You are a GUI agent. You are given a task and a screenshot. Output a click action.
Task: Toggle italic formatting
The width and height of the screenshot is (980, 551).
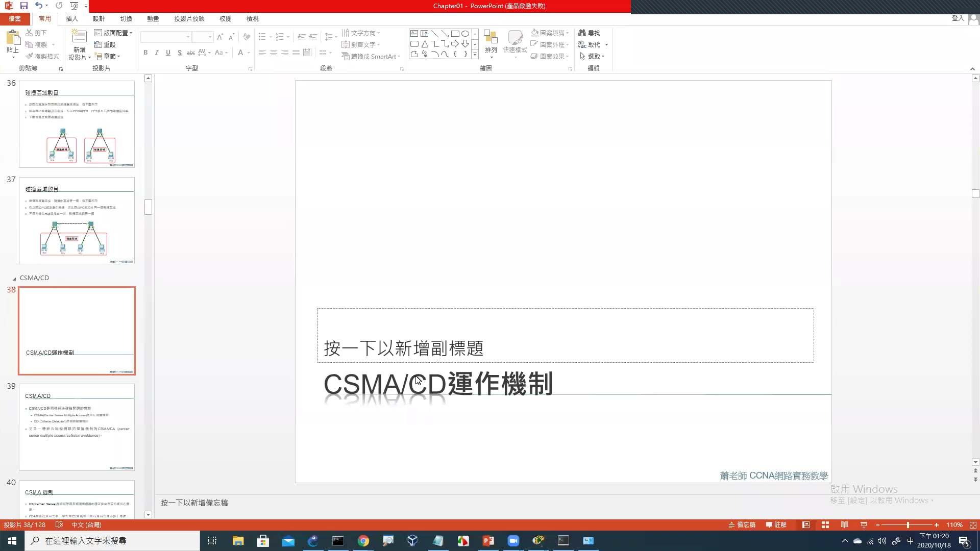coord(157,53)
